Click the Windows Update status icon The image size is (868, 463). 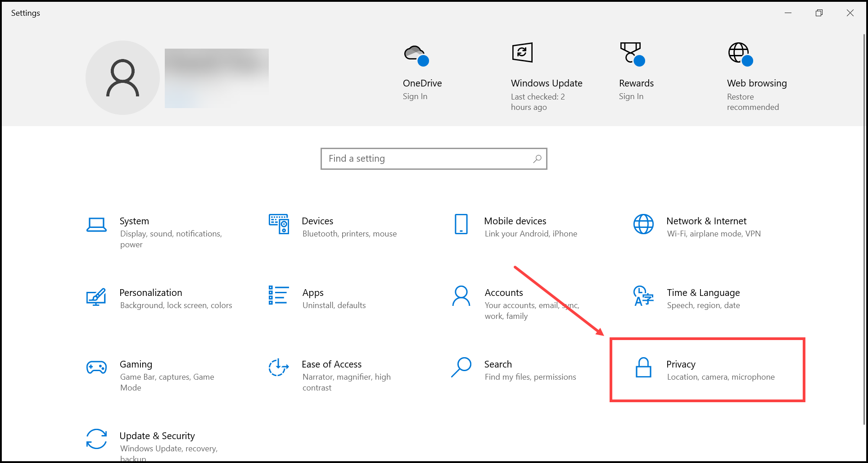click(522, 52)
